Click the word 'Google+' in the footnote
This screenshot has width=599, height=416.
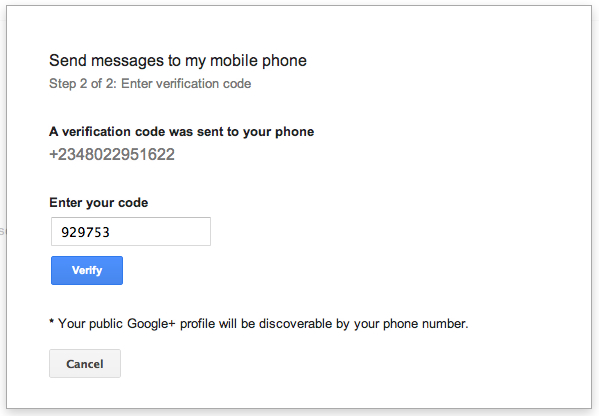tap(151, 324)
